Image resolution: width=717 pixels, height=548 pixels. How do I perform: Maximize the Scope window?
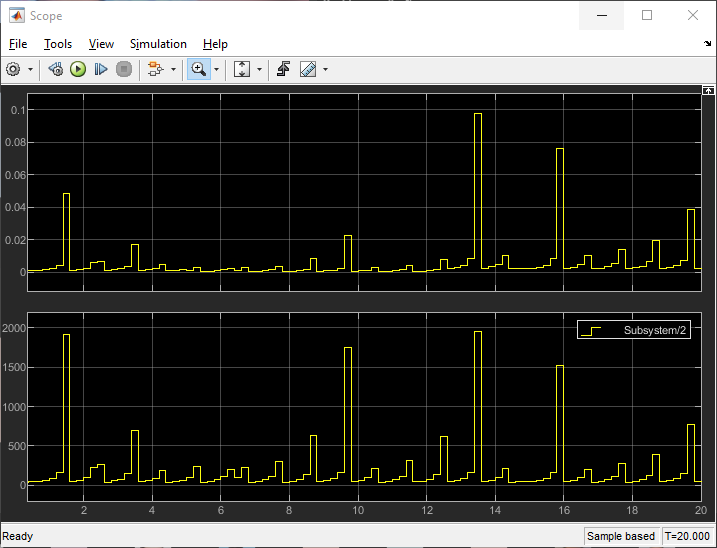coord(647,16)
